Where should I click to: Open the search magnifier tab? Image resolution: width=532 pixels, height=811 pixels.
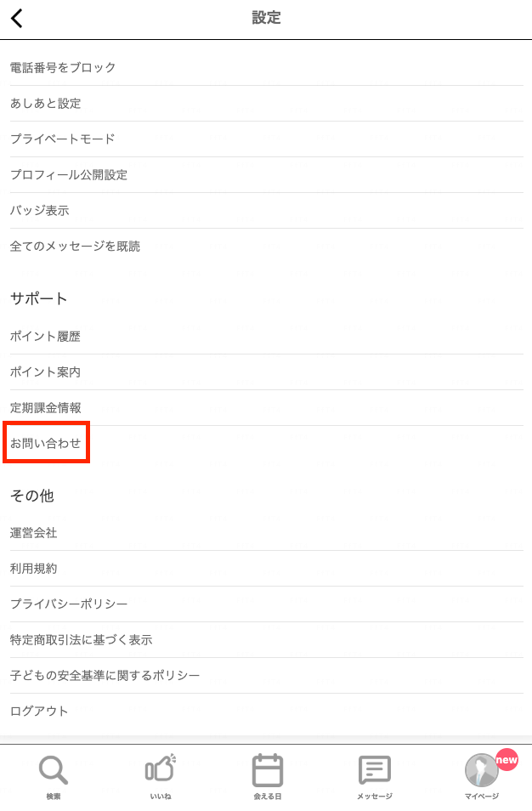pos(54,770)
